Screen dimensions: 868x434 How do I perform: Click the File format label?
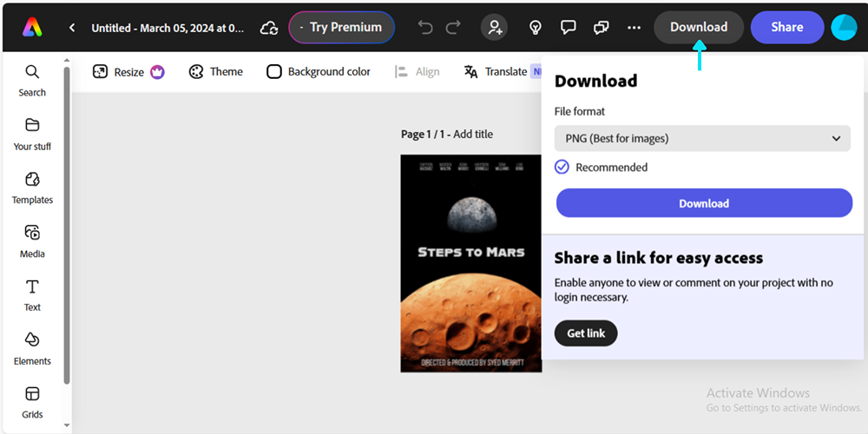tap(580, 111)
